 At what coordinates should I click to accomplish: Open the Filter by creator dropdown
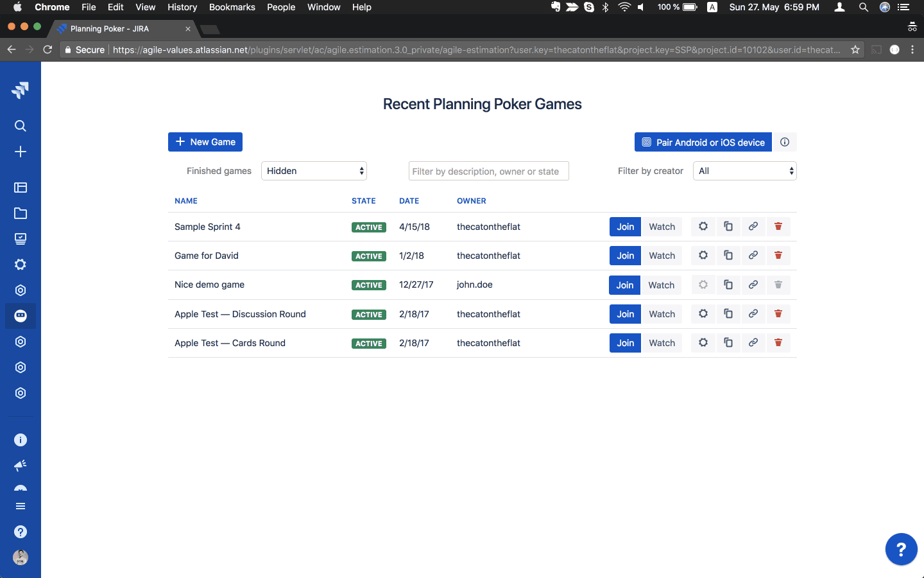click(x=744, y=171)
